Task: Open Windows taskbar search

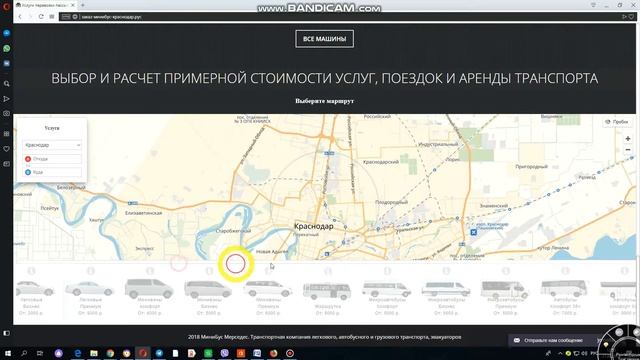Action: click(x=24, y=353)
